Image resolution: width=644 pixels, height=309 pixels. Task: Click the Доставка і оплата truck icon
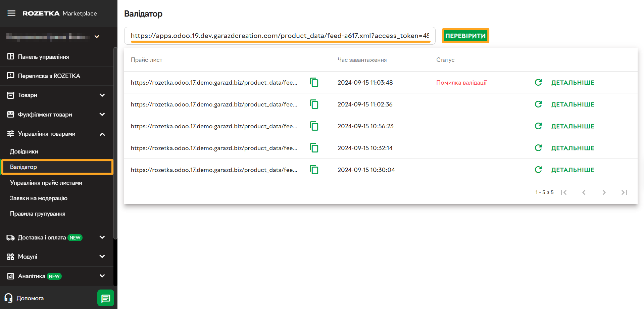[x=11, y=237]
